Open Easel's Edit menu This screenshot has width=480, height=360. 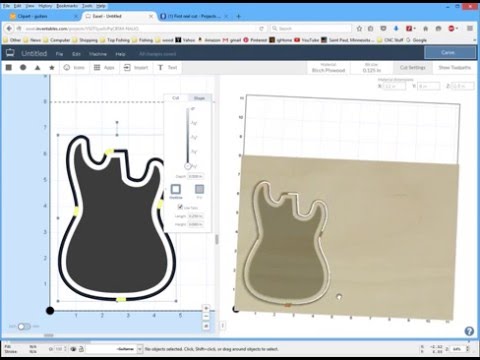click(x=76, y=54)
